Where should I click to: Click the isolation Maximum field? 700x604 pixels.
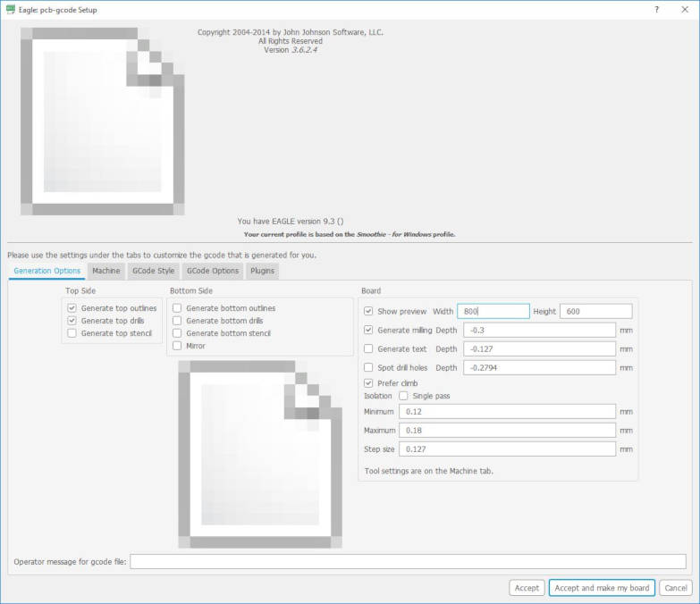tap(507, 430)
